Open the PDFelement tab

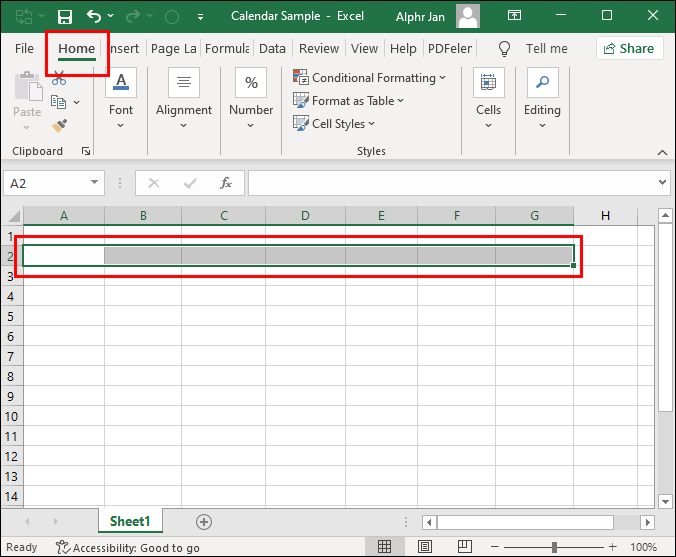(x=450, y=49)
